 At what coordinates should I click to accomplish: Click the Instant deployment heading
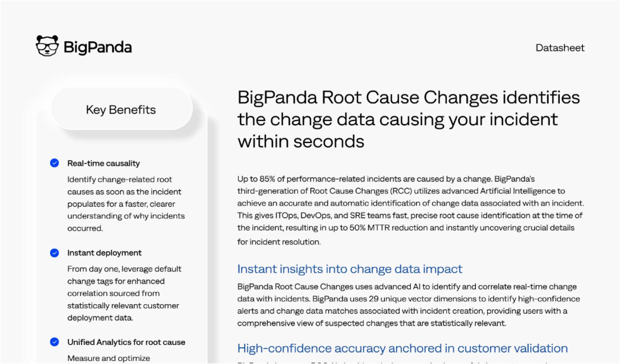(104, 253)
